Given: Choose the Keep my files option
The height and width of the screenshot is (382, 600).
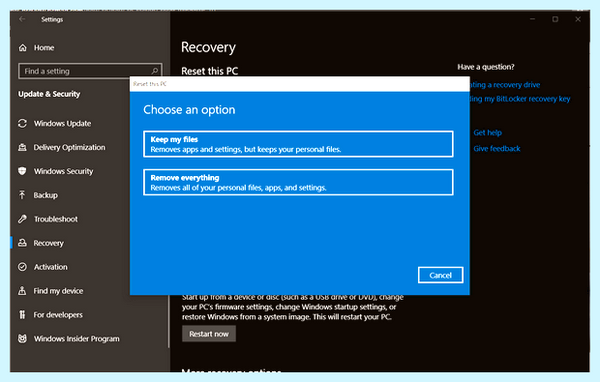Looking at the screenshot, I should [x=298, y=144].
